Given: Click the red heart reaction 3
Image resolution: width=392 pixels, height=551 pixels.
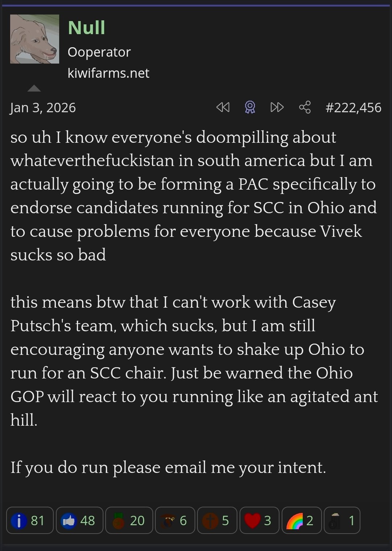Looking at the screenshot, I should pyautogui.click(x=259, y=520).
